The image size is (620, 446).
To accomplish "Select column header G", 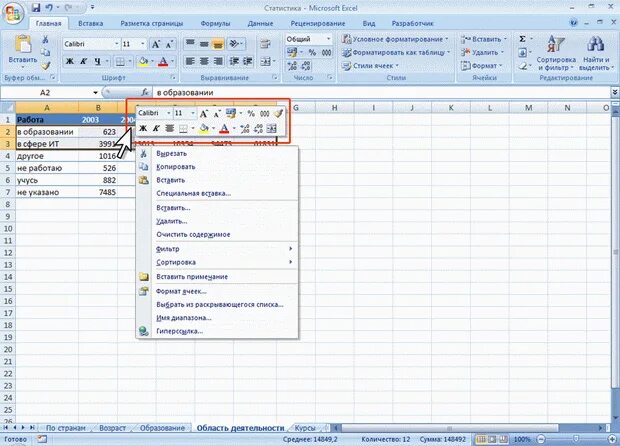I will (296, 108).
